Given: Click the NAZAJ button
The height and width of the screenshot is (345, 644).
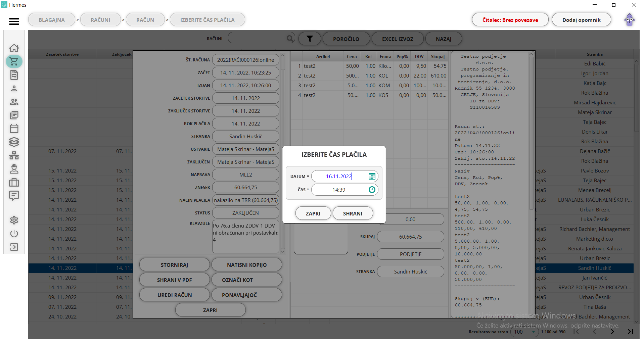Looking at the screenshot, I should [x=444, y=39].
